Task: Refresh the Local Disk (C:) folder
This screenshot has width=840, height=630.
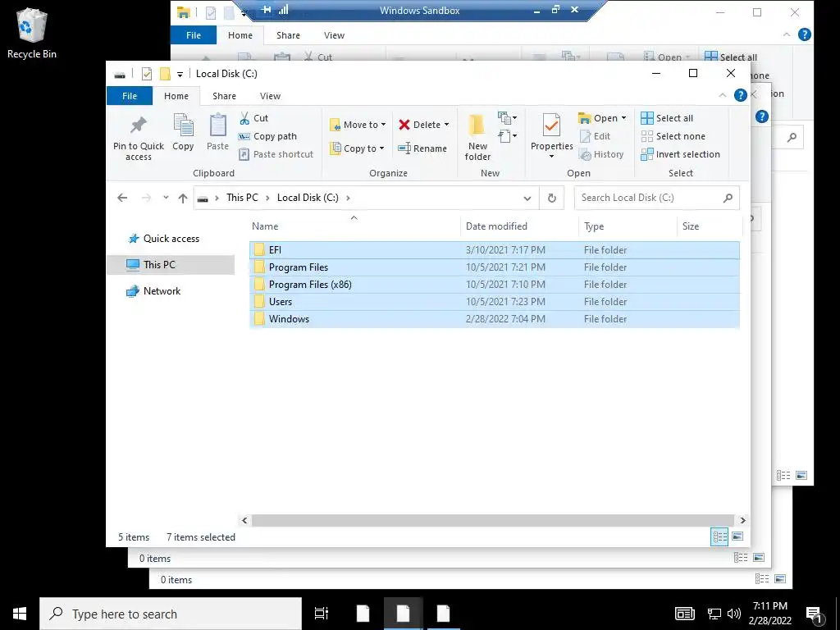Action: [x=552, y=199]
